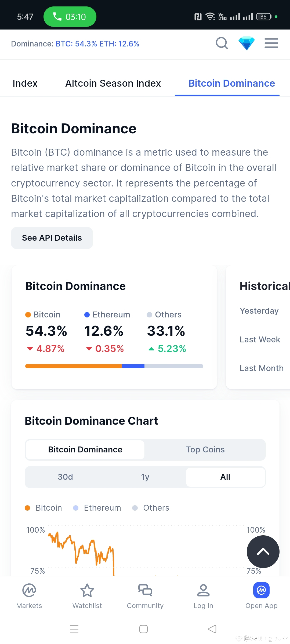
Task: Switch to the Index tab
Action: 24,83
